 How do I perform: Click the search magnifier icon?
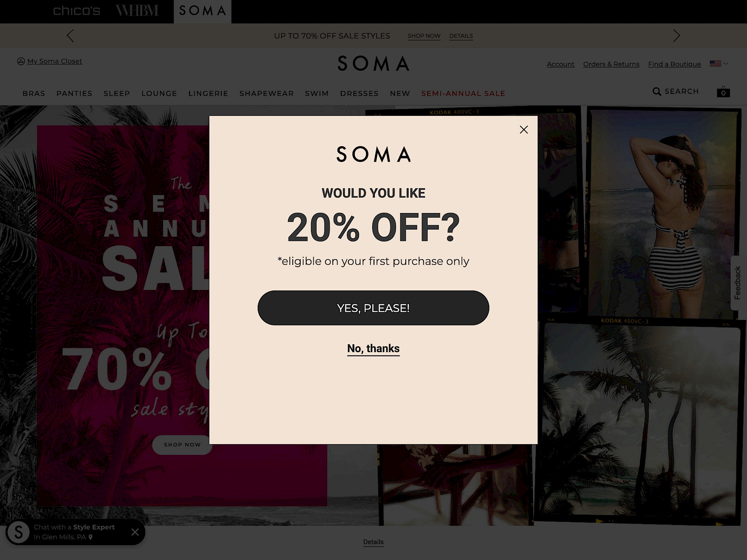pyautogui.click(x=657, y=92)
